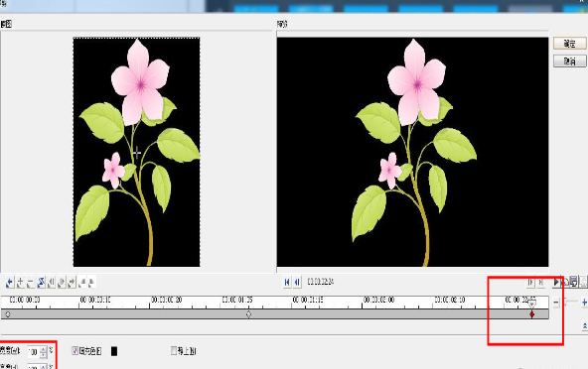Screen dimensions: 588x369
Task: Click the highlighted reverse key frames icon
Action: 41,282
